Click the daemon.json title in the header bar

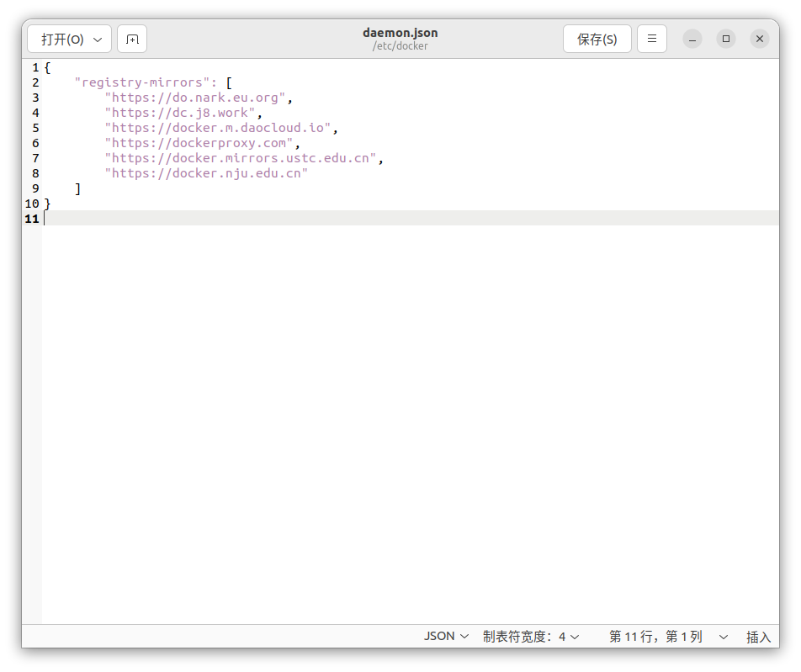pos(400,33)
